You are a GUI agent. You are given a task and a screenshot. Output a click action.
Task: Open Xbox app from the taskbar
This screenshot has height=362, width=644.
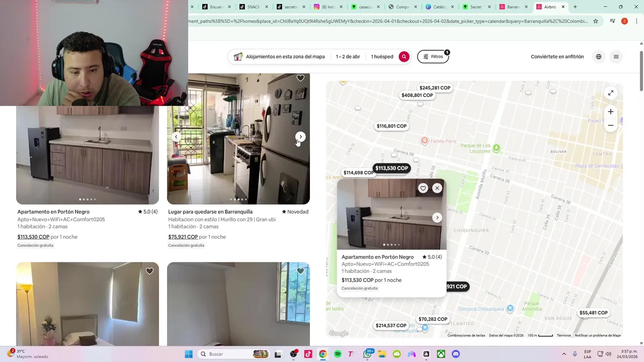pos(441,354)
